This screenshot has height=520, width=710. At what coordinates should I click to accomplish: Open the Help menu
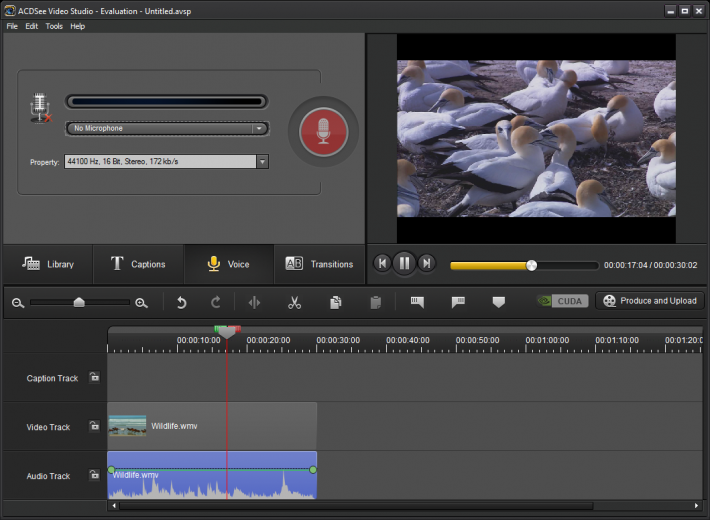click(77, 26)
